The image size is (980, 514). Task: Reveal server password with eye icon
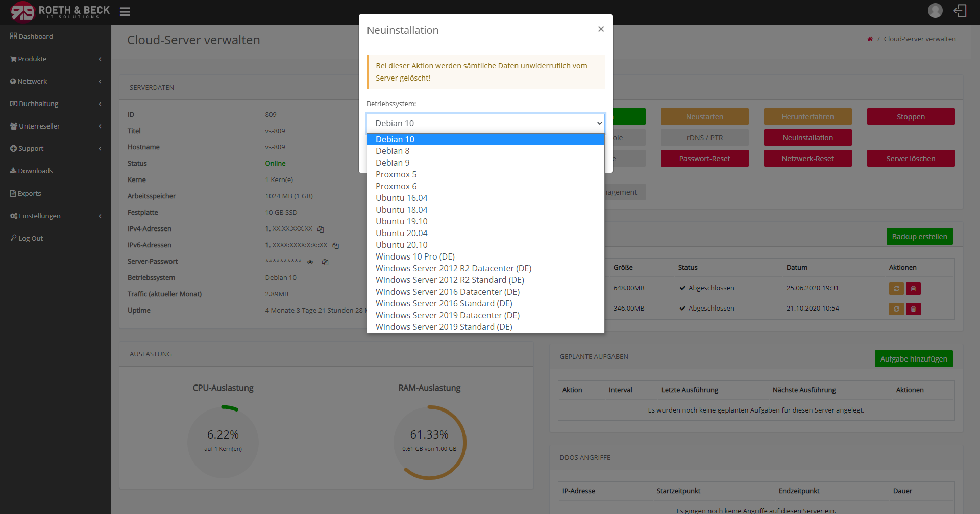coord(310,262)
